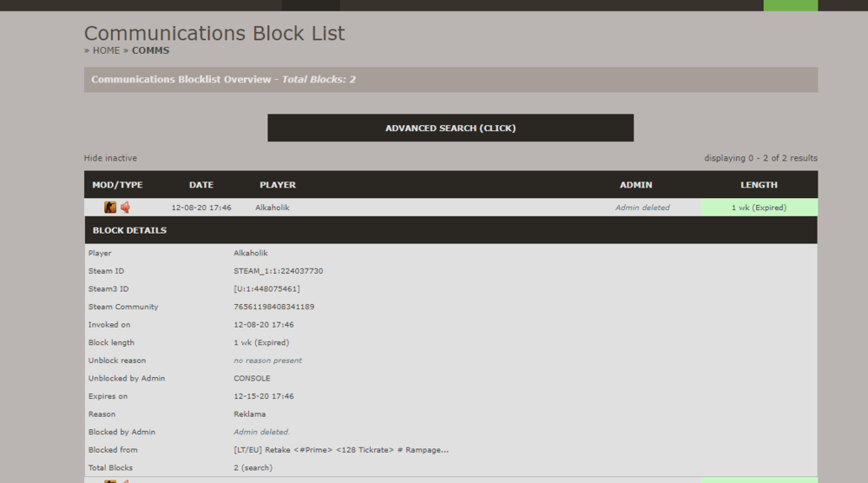The height and width of the screenshot is (483, 868).
Task: Click the green highlighted tab in top navigation
Action: click(790, 5)
